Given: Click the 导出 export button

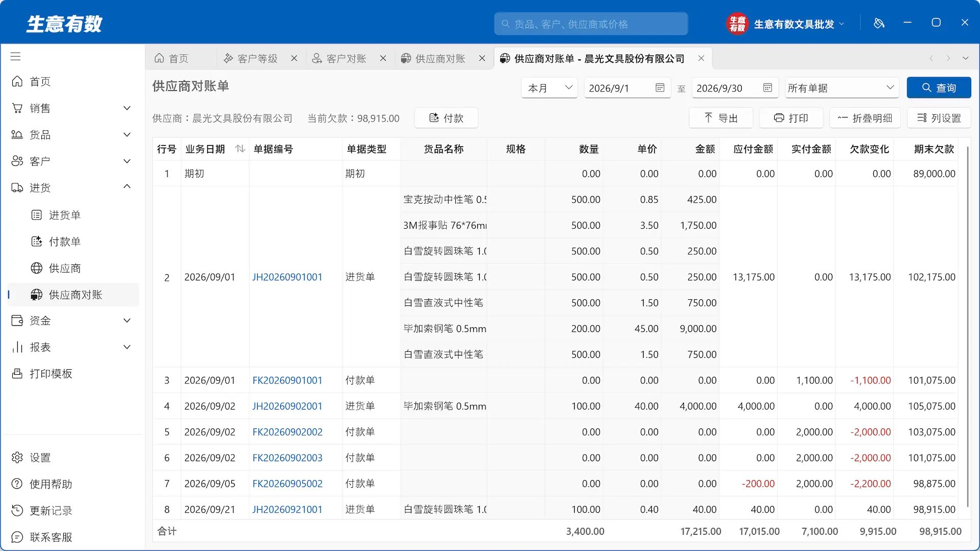Looking at the screenshot, I should 721,118.
